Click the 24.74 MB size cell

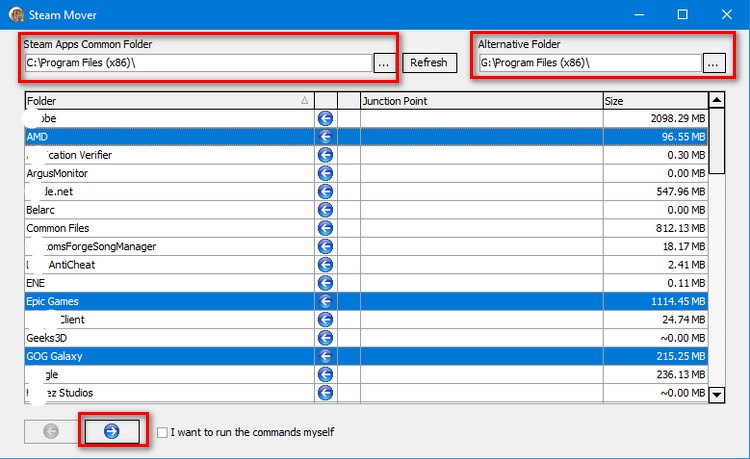tap(655, 319)
